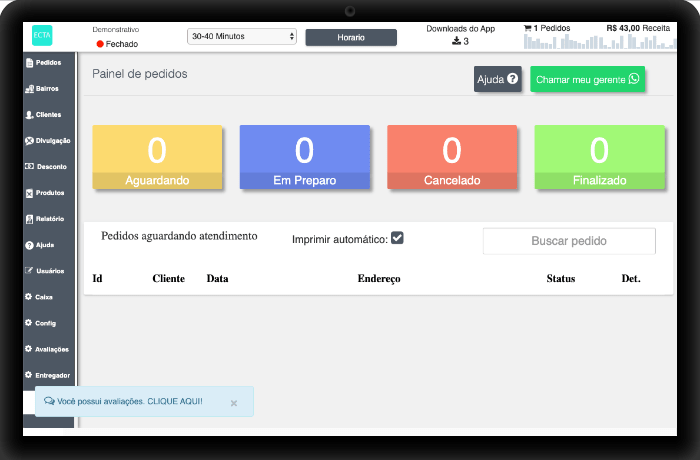Open Divulgação icon in sidebar
700x460 pixels.
pyautogui.click(x=29, y=141)
